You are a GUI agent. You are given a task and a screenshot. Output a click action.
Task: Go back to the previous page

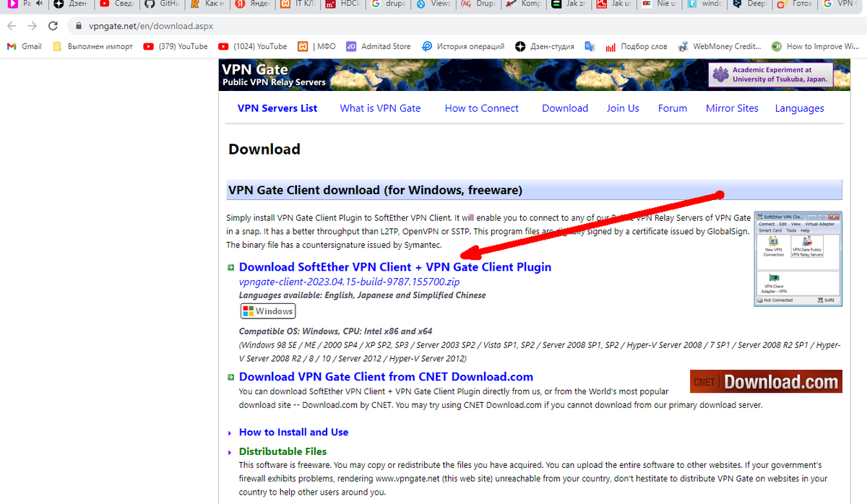click(12, 25)
